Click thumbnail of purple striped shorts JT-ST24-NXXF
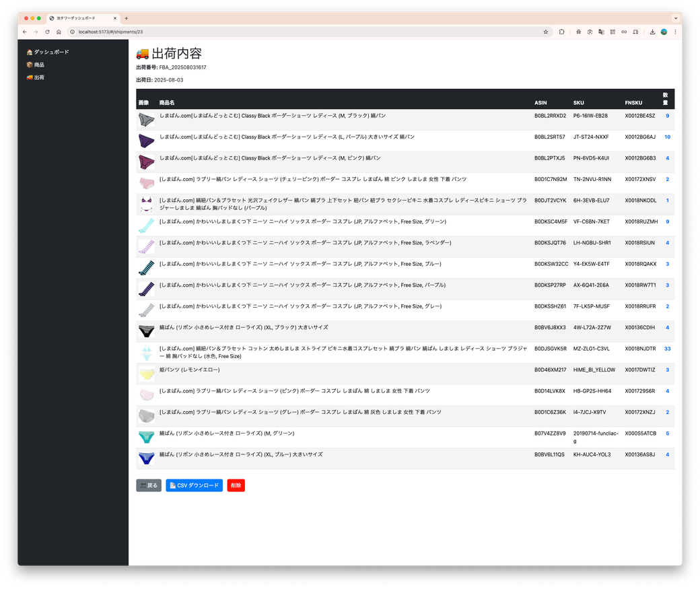Image resolution: width=700 pixels, height=589 pixels. pos(147,141)
